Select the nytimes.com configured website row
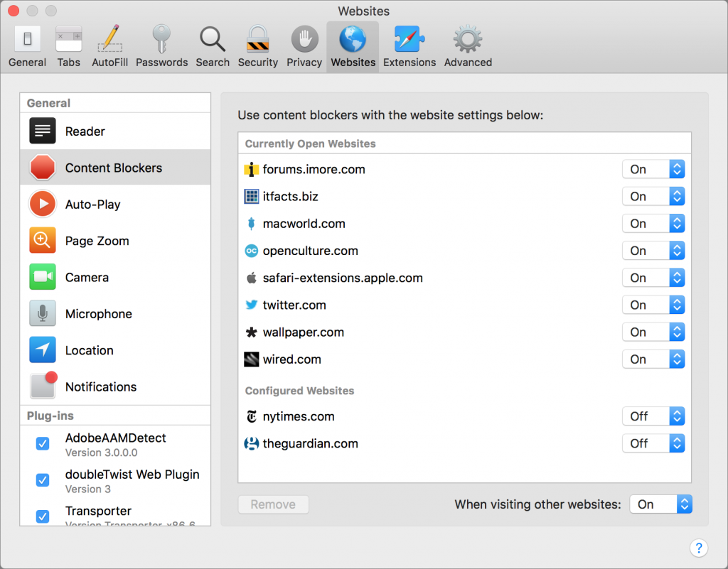The image size is (728, 569). pos(464,416)
